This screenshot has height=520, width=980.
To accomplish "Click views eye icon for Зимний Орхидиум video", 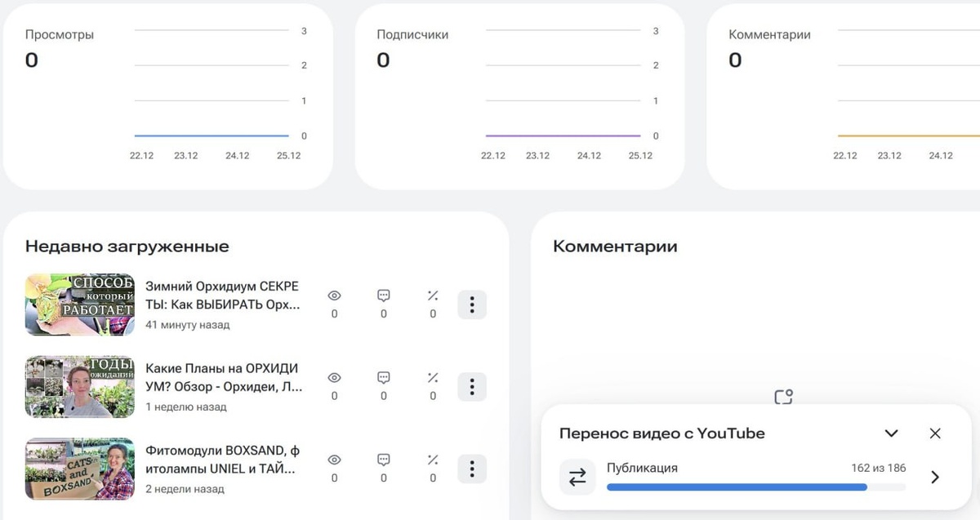I will tap(334, 296).
